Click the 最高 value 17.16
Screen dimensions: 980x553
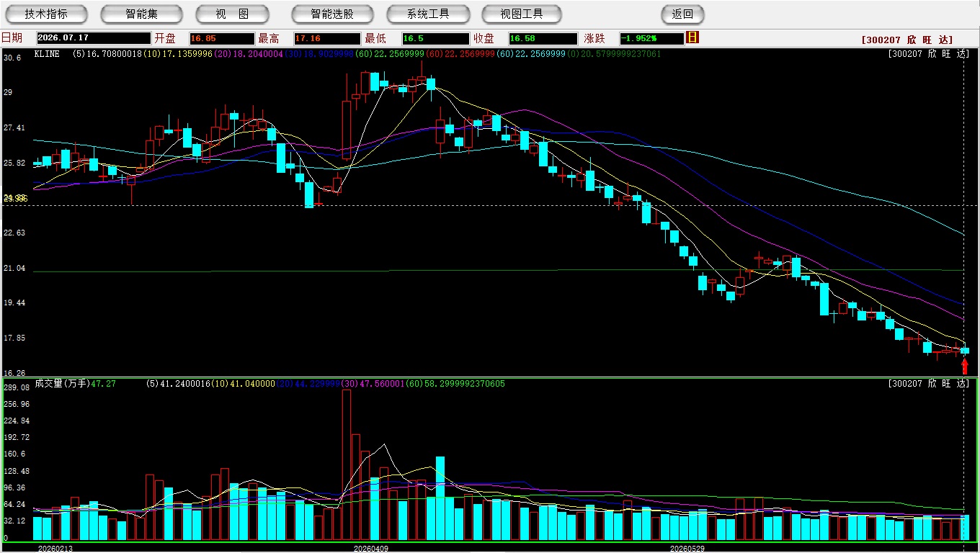point(327,38)
